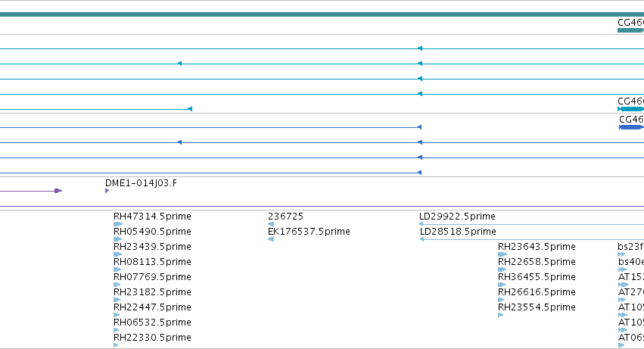
Task: Click the RH08113.5prime EST label
Action: 152,261
